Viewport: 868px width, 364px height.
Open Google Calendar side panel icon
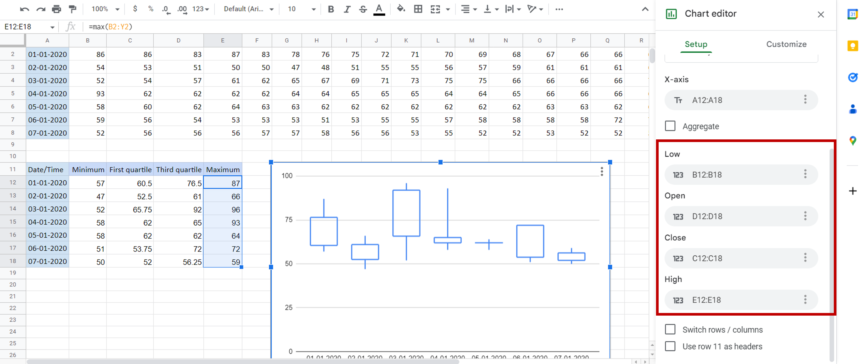(852, 14)
